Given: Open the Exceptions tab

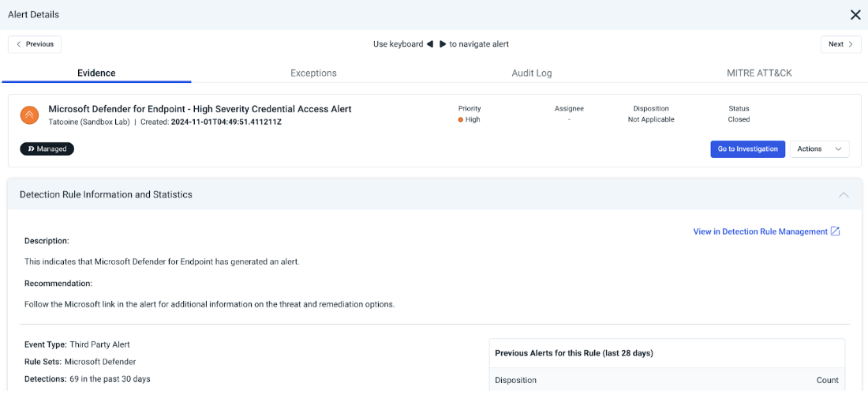Looking at the screenshot, I should (x=313, y=73).
